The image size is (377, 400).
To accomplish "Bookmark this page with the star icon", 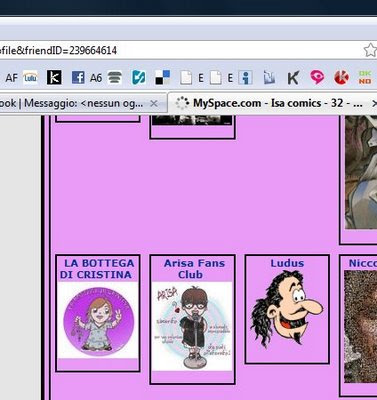I will point(370,50).
